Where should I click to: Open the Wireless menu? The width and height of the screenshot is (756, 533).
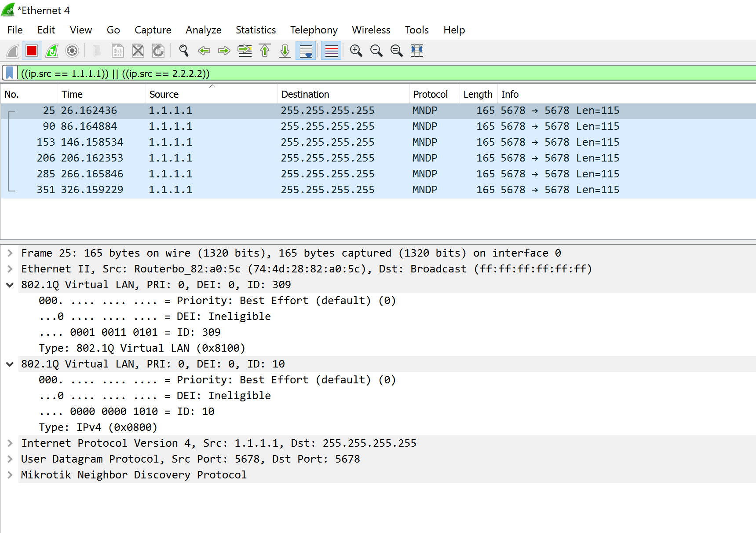[371, 30]
